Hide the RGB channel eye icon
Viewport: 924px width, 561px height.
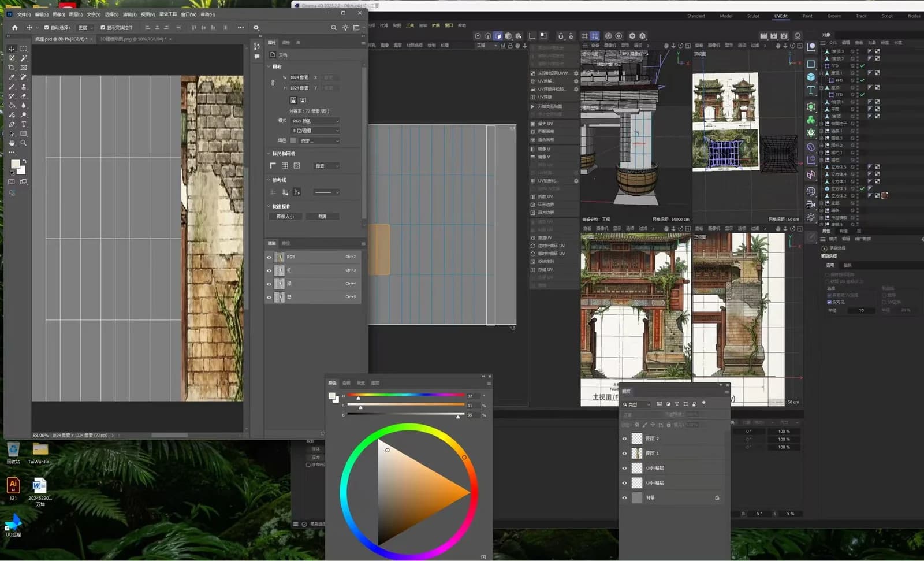(x=269, y=257)
